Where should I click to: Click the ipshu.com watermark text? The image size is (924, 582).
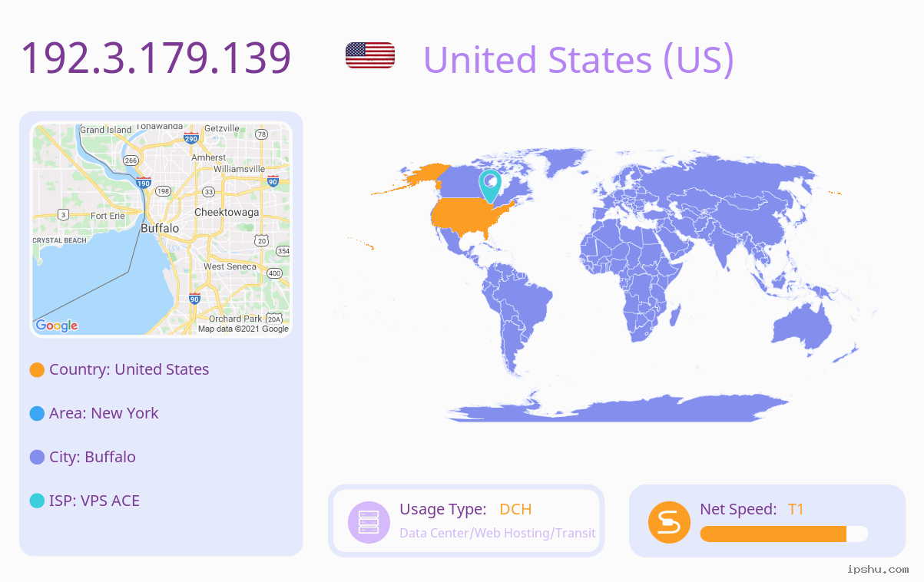click(878, 569)
